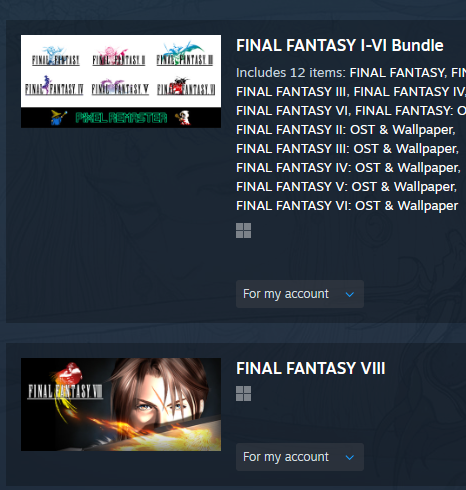Click the Pixel Remaster bundle thumbnail image
The height and width of the screenshot is (490, 466).
[121, 81]
